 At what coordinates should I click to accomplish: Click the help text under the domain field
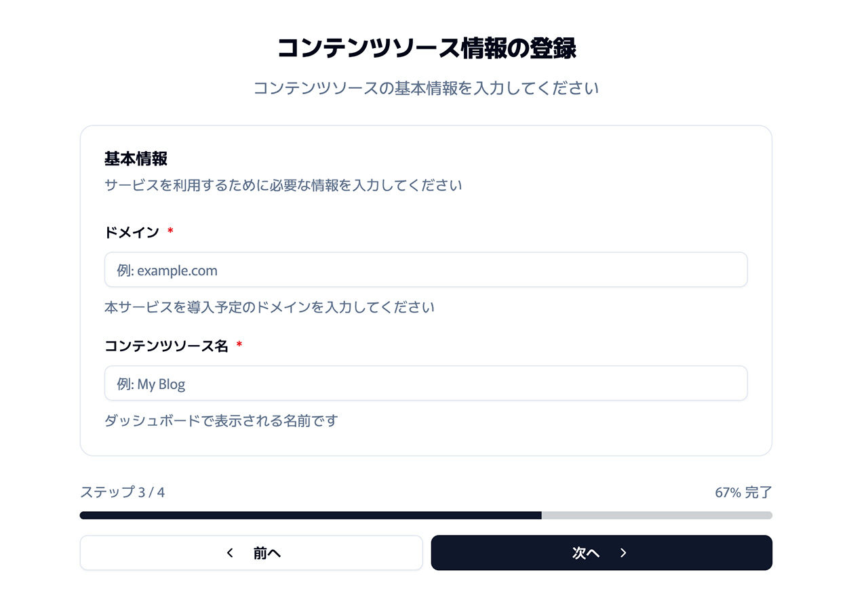(x=269, y=308)
